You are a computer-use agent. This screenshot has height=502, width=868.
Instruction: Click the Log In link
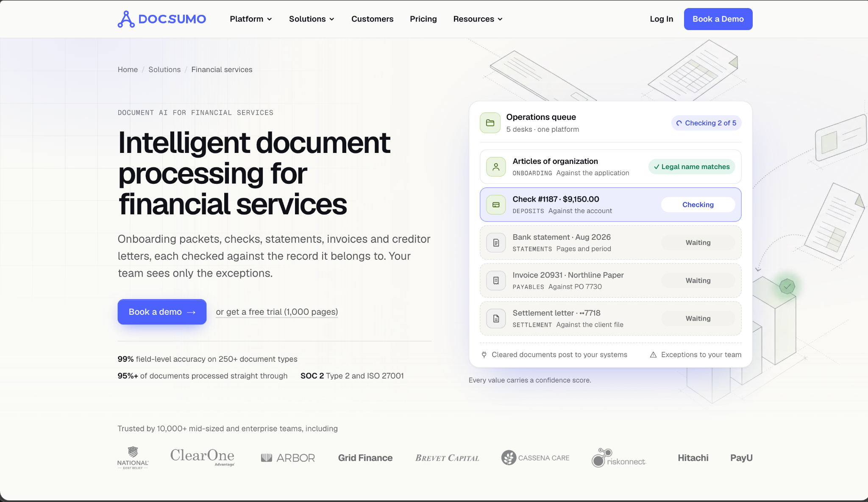pyautogui.click(x=661, y=19)
